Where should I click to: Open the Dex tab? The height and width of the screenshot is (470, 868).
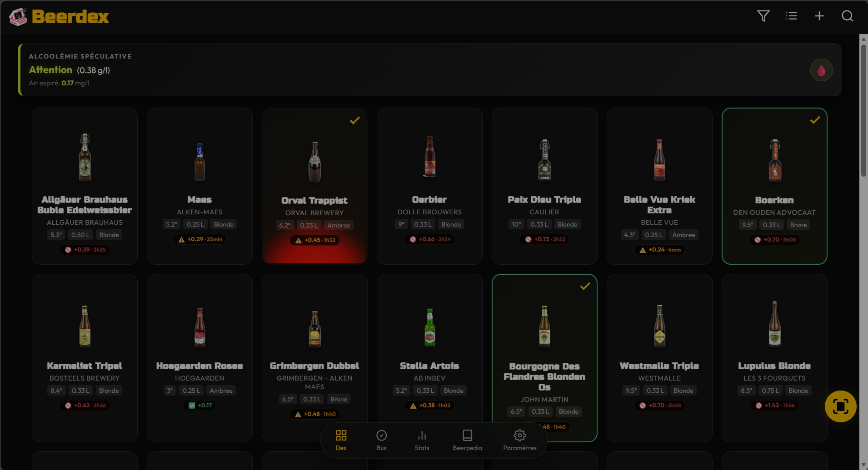click(341, 440)
